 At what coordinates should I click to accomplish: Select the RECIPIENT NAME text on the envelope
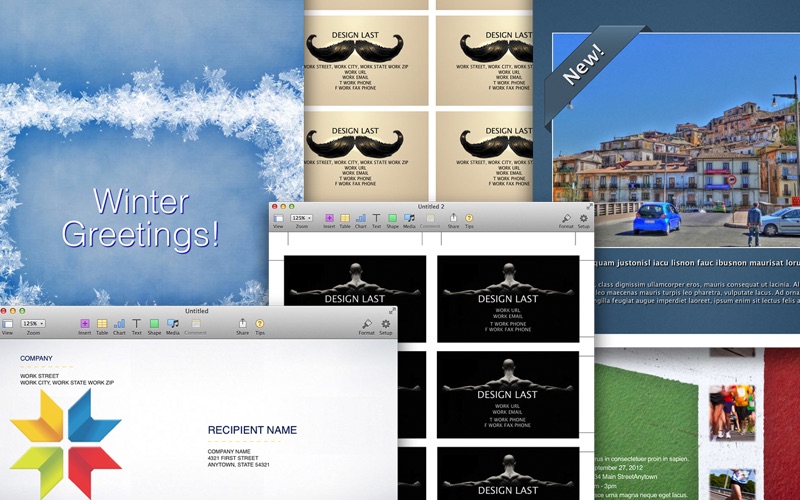pyautogui.click(x=252, y=430)
